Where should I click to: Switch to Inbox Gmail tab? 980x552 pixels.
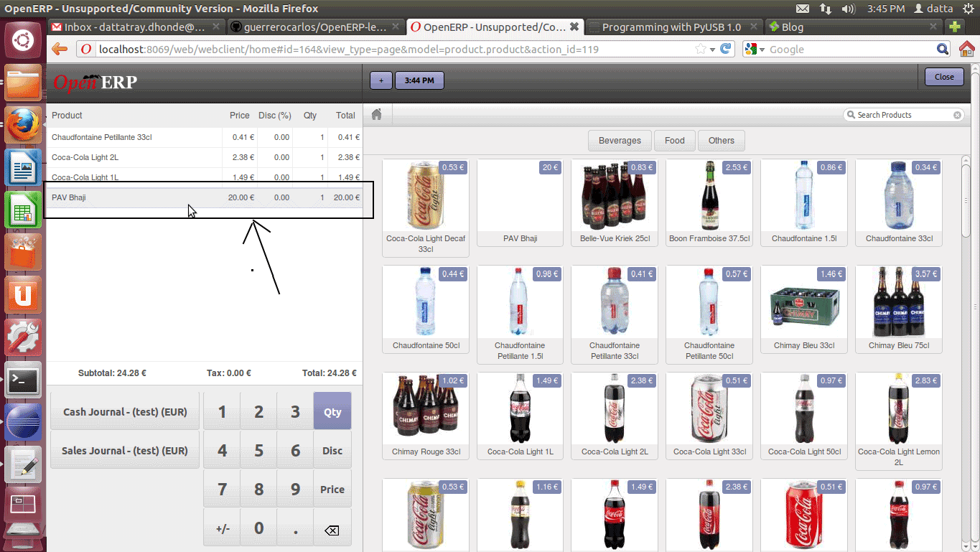(x=136, y=27)
